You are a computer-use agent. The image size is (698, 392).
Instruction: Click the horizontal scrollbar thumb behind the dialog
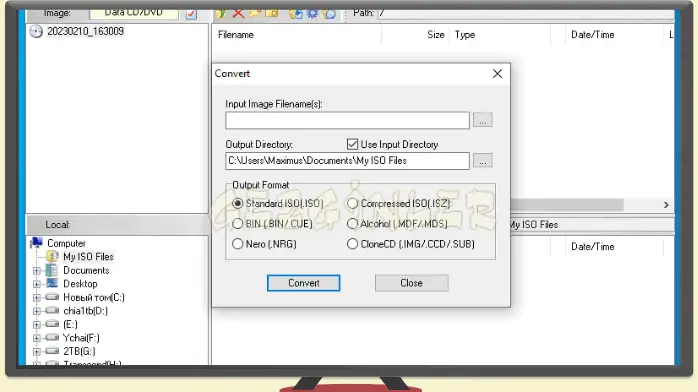[567, 205]
